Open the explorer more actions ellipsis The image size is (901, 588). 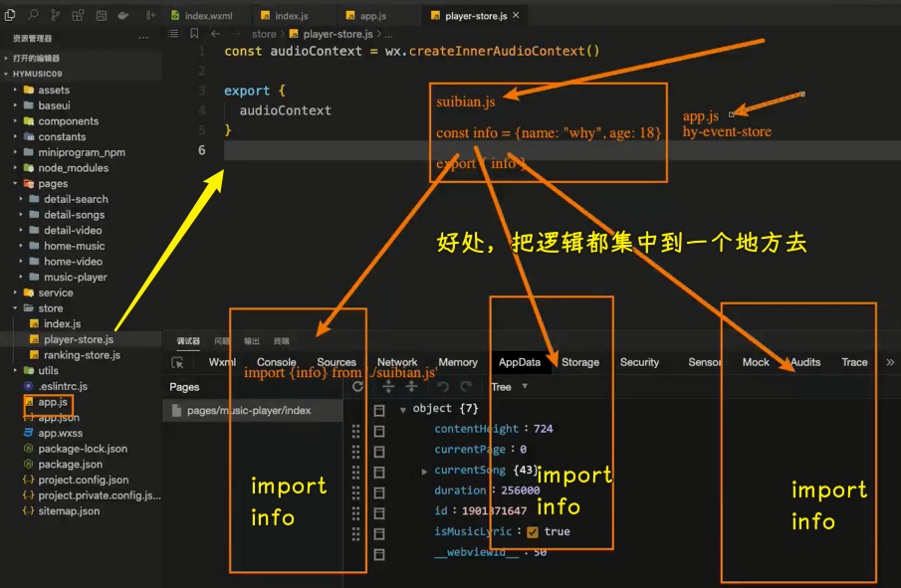point(143,38)
